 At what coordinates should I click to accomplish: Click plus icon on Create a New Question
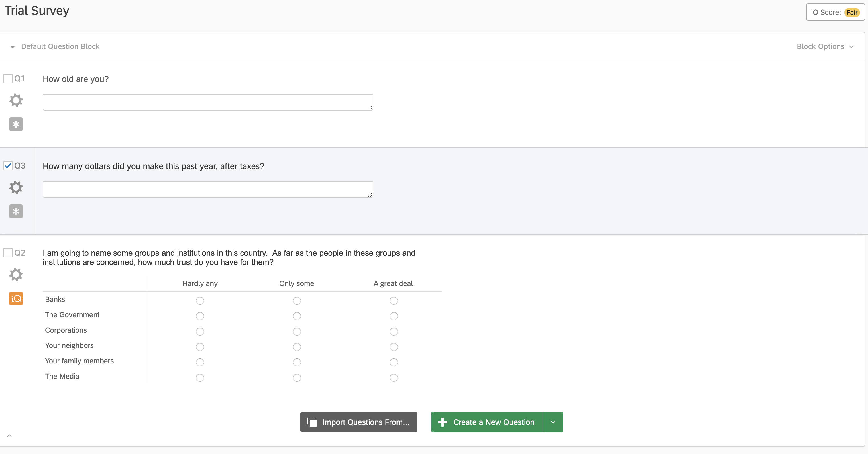[443, 422]
